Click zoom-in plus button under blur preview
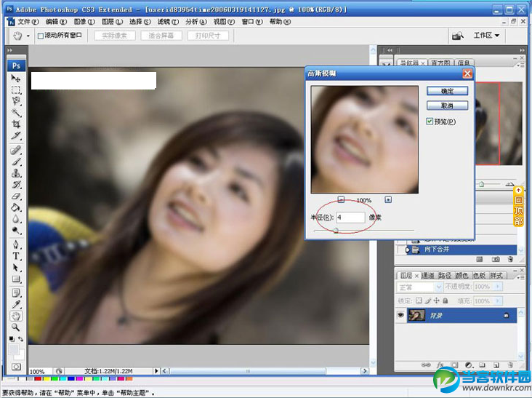Viewport: 532px width, 398px height. pos(388,199)
